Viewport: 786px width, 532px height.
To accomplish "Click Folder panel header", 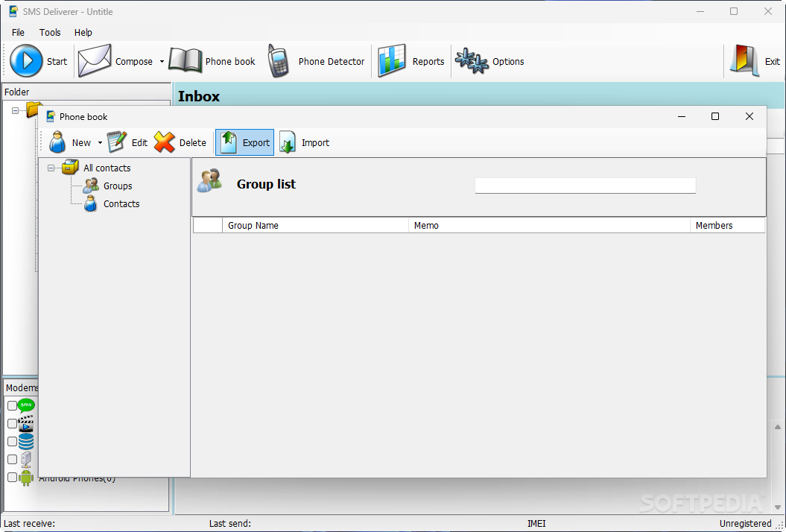I will [86, 92].
